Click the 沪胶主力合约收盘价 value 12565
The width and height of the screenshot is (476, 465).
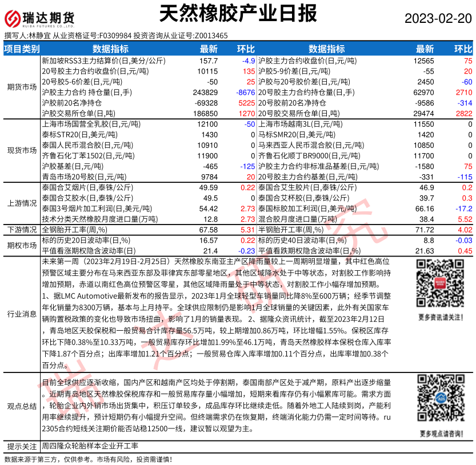coord(423,61)
